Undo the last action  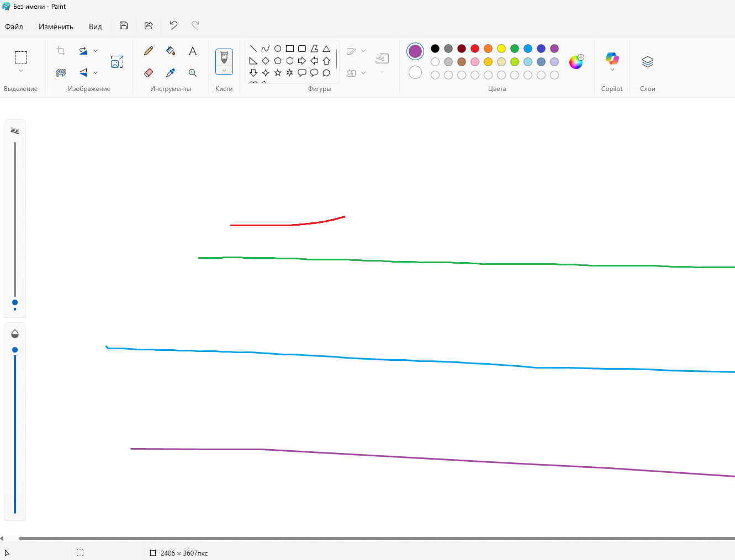(x=173, y=25)
